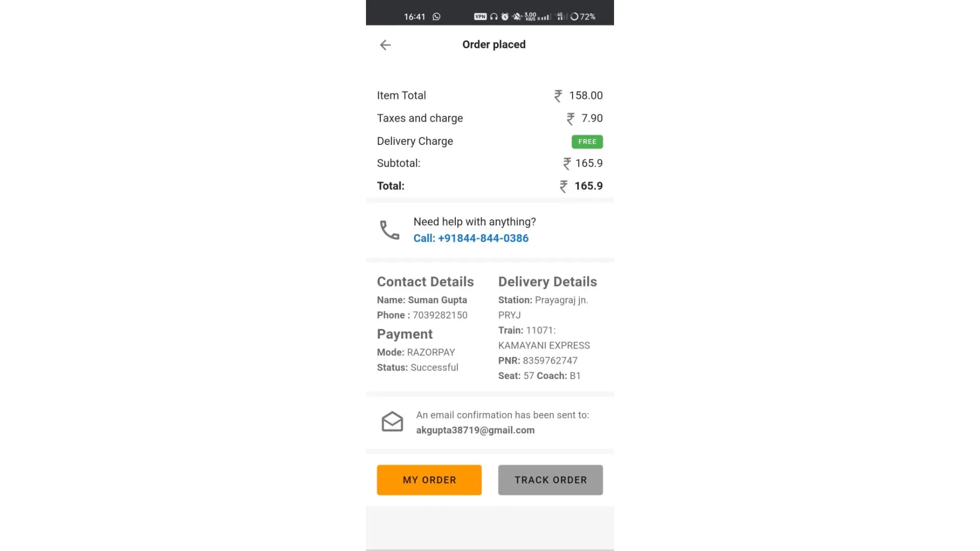Tap the green FREE delivery badge
980x551 pixels.
click(587, 142)
